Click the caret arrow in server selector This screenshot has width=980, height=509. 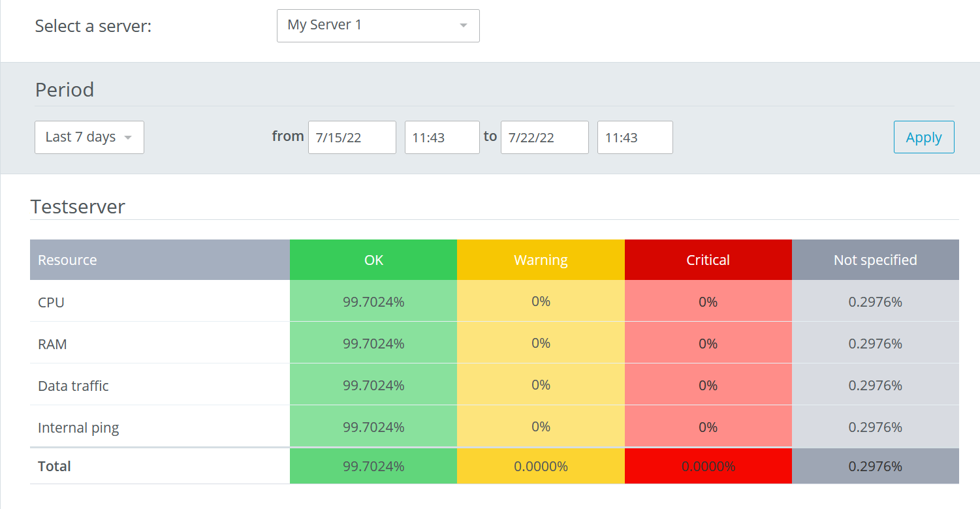pos(464,25)
